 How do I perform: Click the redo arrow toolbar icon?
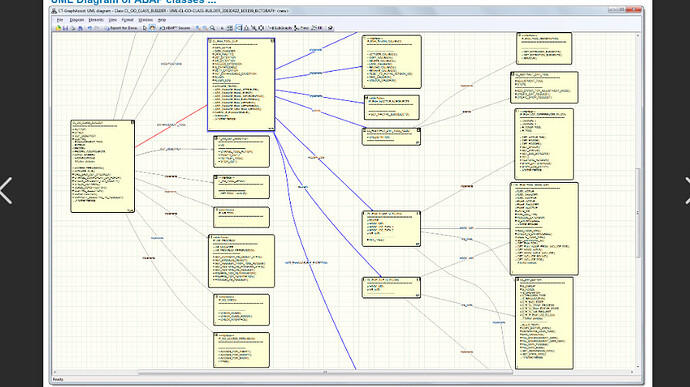(97, 28)
